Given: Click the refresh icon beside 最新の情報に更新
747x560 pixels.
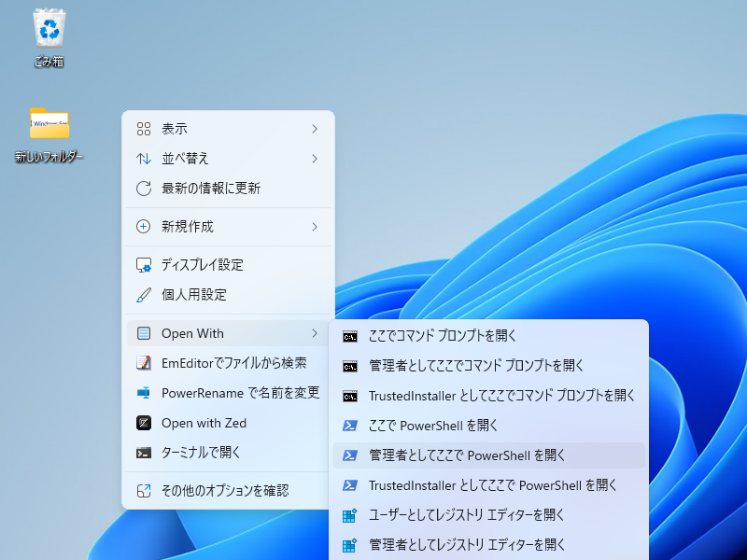Looking at the screenshot, I should point(144,189).
